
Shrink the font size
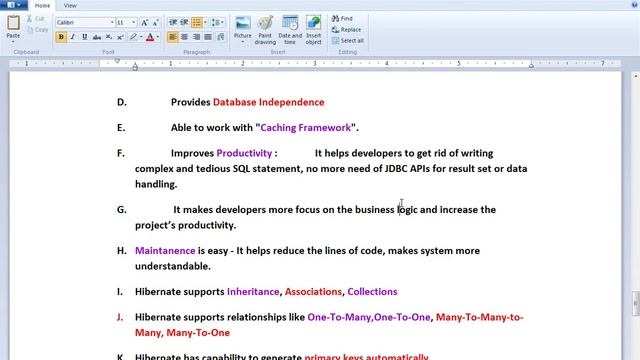[x=156, y=23]
